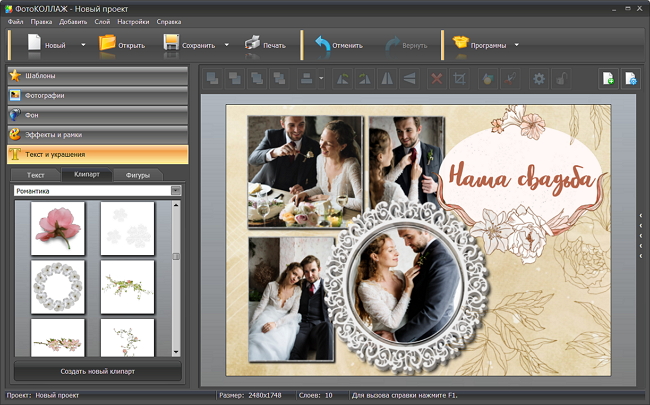Open the Справка menu

pos(169,22)
